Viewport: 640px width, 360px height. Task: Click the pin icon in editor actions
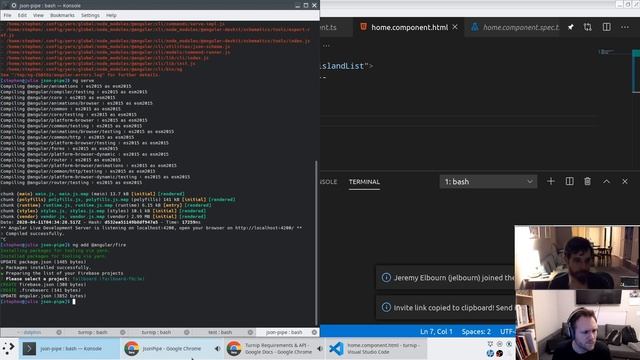tap(571, 27)
